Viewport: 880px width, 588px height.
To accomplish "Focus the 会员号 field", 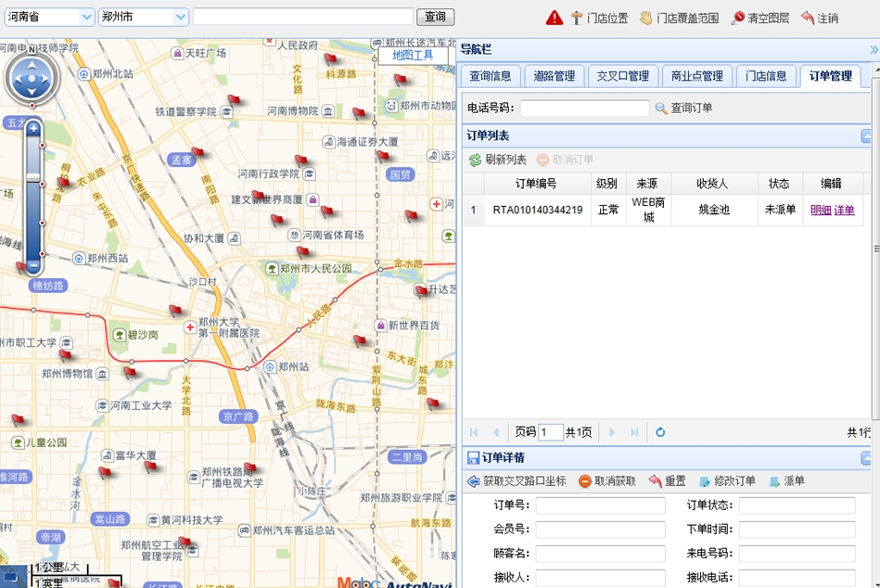I will coord(600,530).
